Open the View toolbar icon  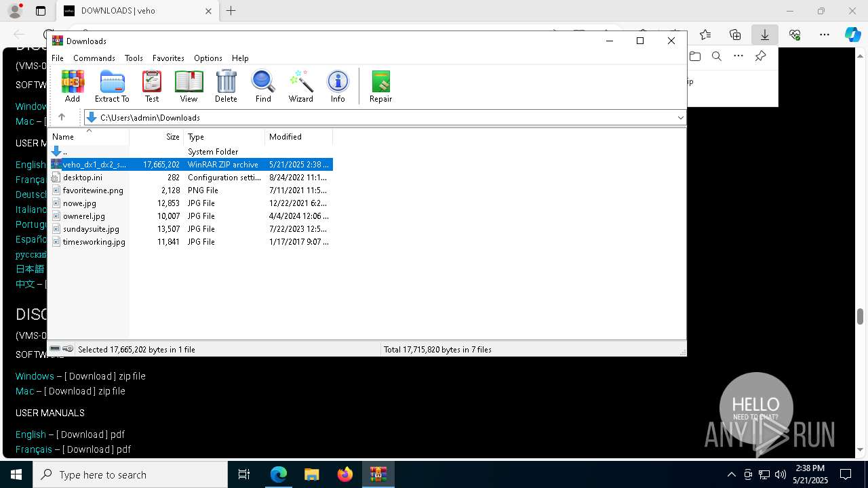point(189,86)
